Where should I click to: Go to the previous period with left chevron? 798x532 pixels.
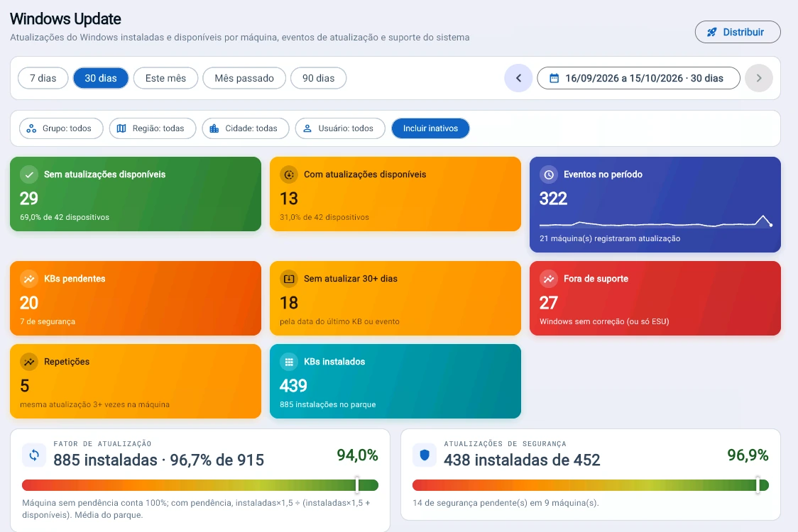click(x=518, y=78)
